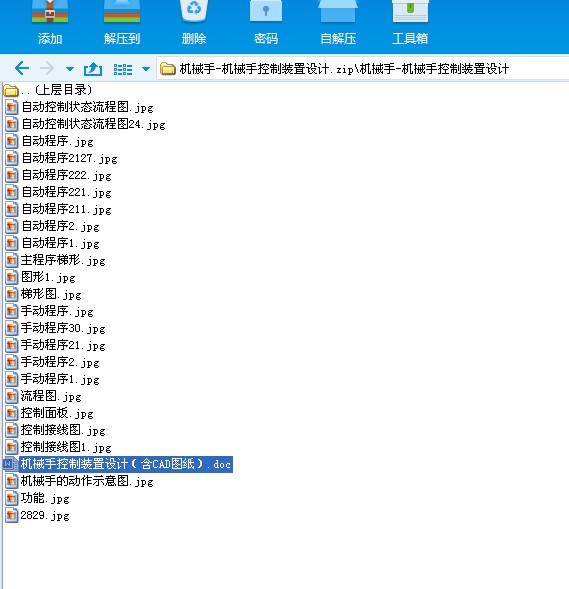This screenshot has height=589, width=569.
Task: Select file 自动程序221.jpg
Action: (x=59, y=192)
